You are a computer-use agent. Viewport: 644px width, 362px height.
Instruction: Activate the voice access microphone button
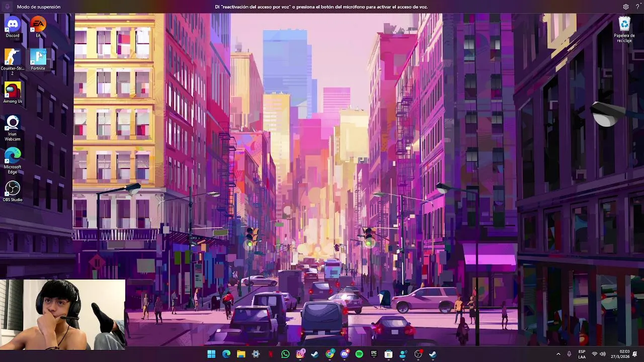7,7
